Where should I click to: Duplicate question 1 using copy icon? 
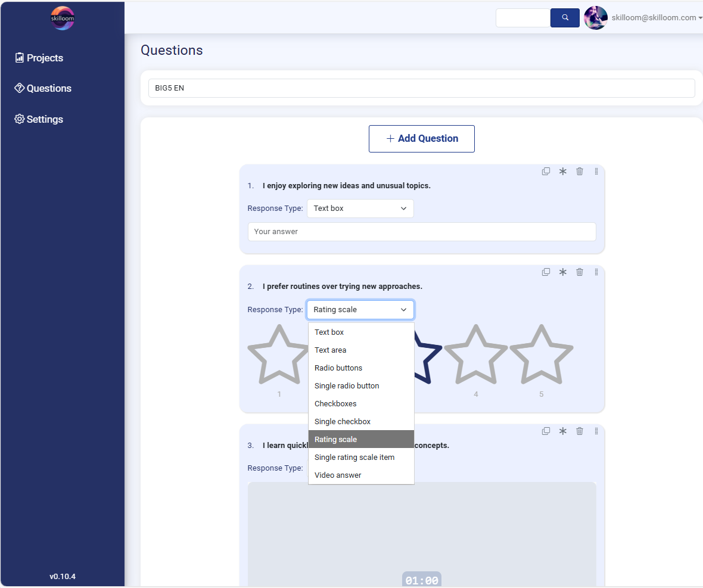point(546,172)
